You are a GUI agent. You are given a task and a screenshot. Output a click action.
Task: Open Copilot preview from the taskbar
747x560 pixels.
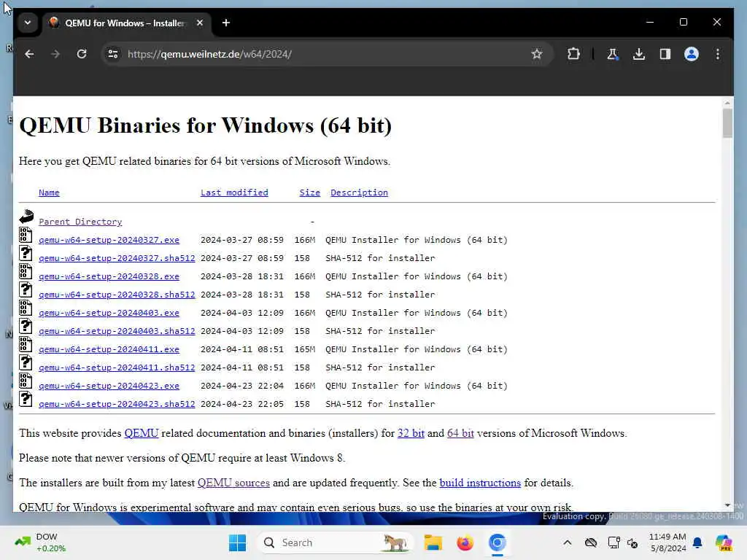[x=724, y=542]
